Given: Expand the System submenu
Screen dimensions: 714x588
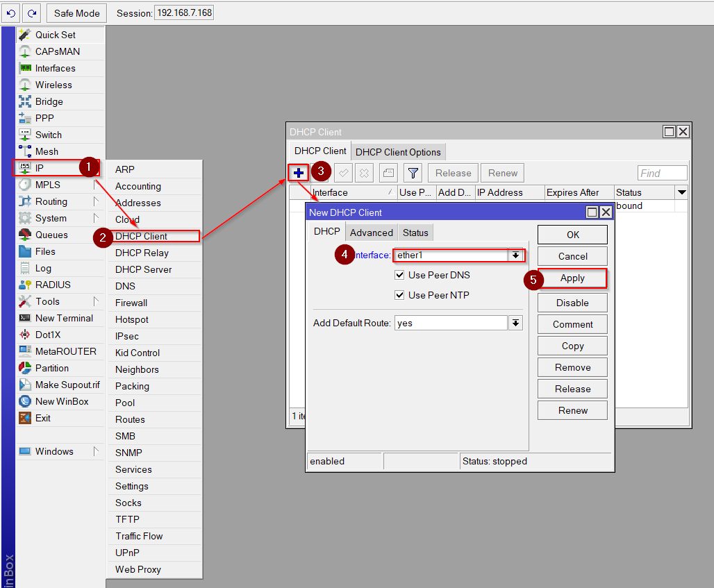Looking at the screenshot, I should coord(96,218).
